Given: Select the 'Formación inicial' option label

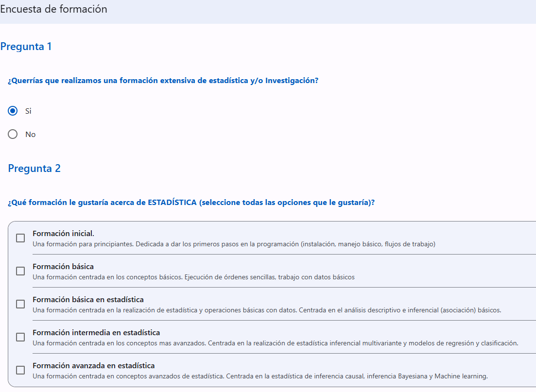Looking at the screenshot, I should click(63, 233).
